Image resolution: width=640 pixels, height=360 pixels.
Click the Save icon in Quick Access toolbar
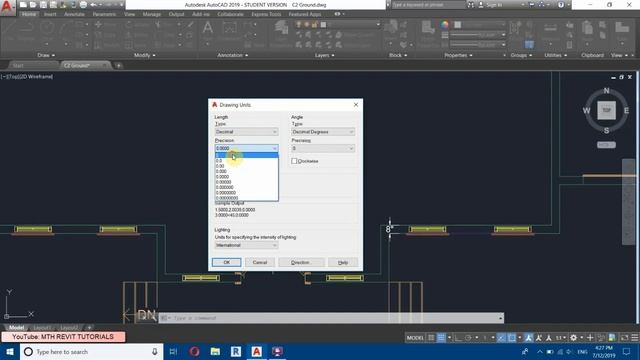(43, 5)
